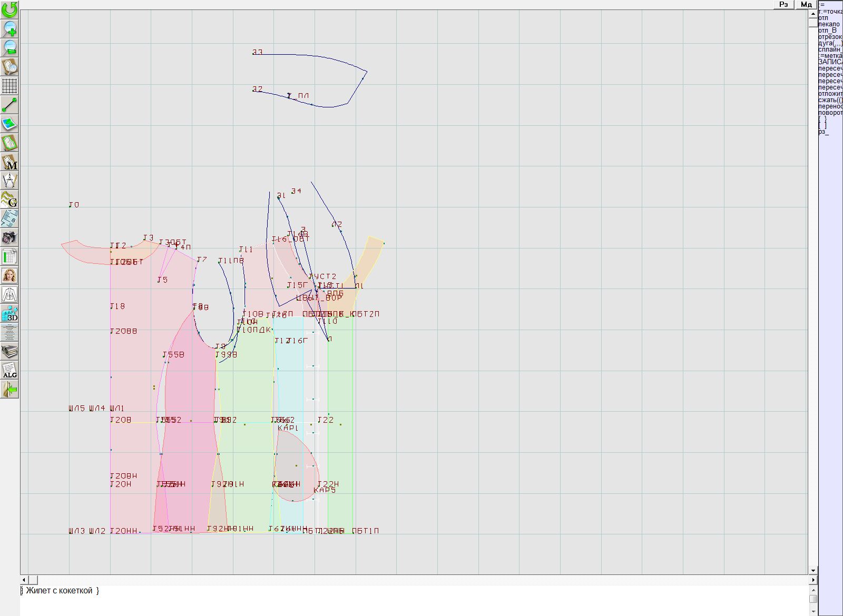Click the camera snapshot icon
The width and height of the screenshot is (843, 616).
point(9,237)
